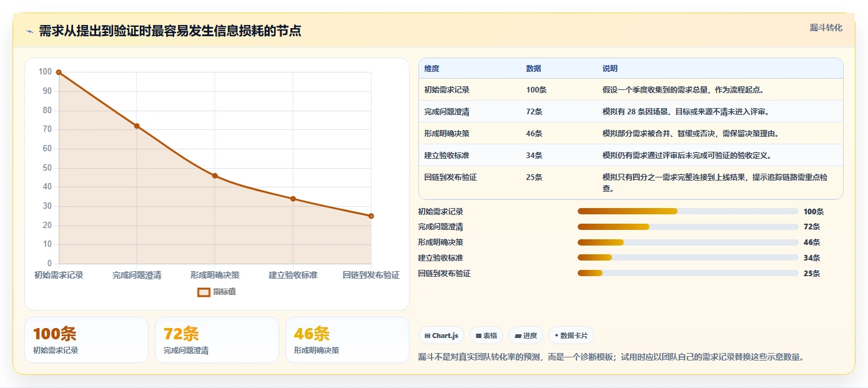Click the 34条 value in the table
Image resolution: width=868 pixels, height=388 pixels.
(535, 156)
